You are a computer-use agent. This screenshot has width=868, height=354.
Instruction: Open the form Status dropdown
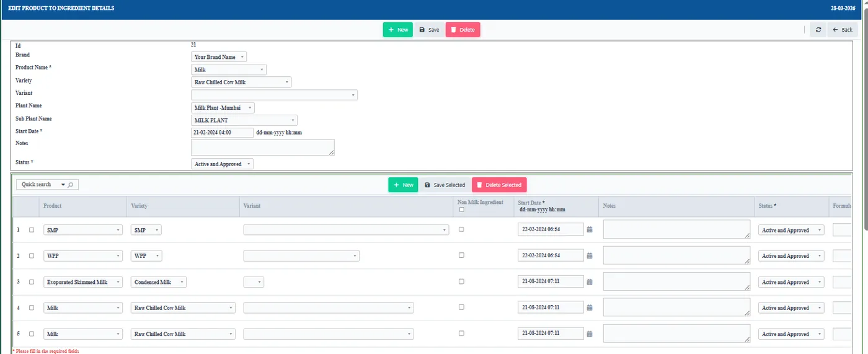point(222,164)
